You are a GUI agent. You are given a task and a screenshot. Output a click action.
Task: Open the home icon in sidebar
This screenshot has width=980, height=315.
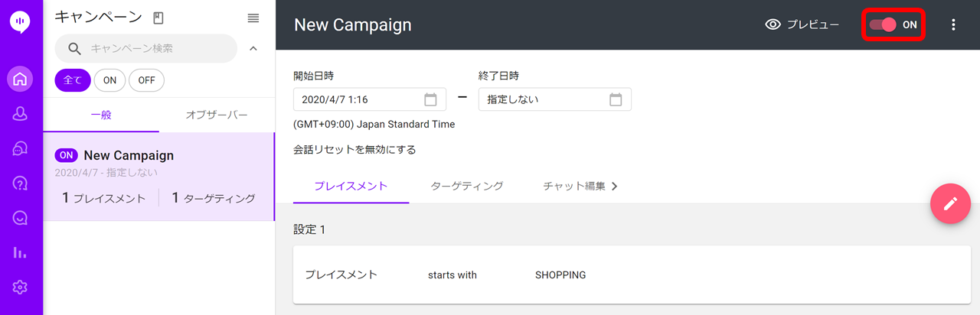pyautogui.click(x=20, y=79)
